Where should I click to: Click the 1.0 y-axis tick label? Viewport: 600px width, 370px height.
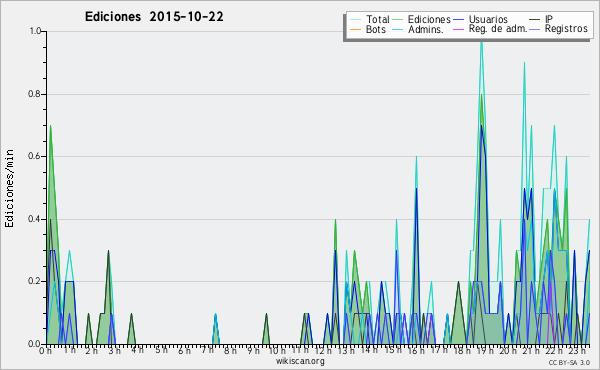tap(35, 31)
